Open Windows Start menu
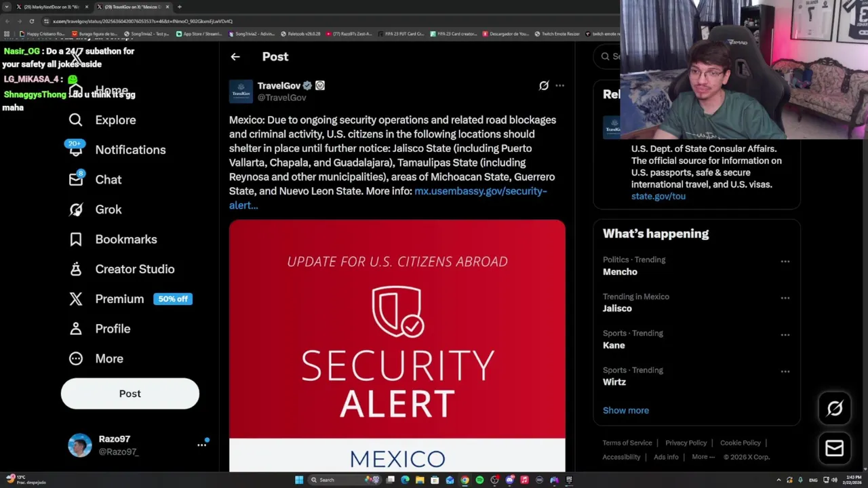This screenshot has height=488, width=868. (298, 480)
